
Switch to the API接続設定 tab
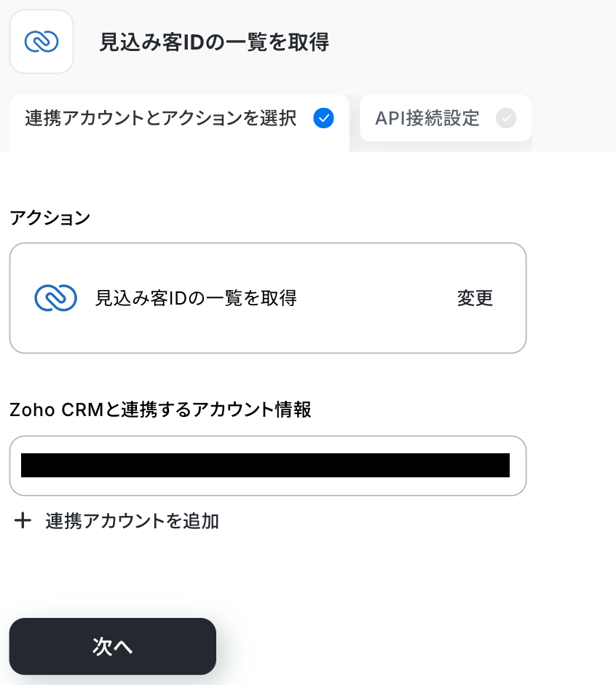pyautogui.click(x=446, y=118)
